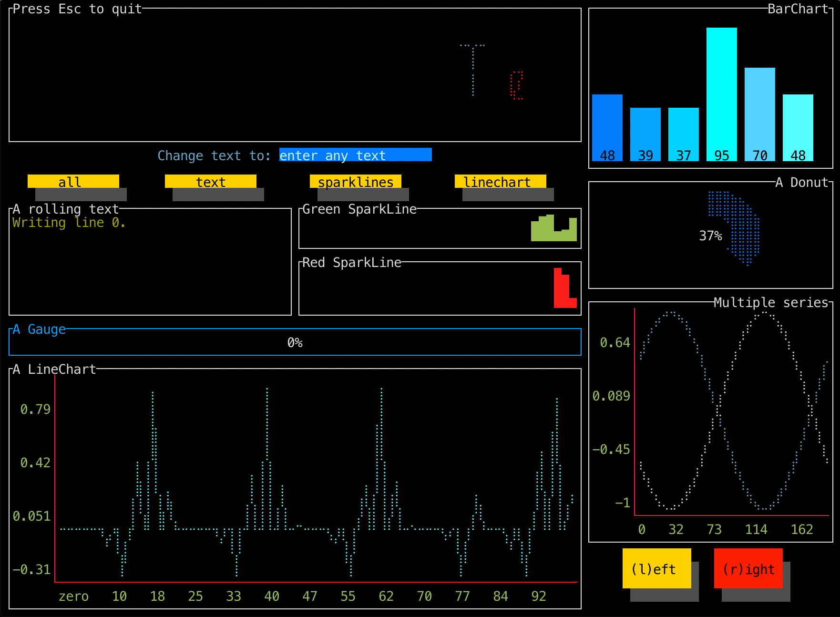Screen dimensions: 840x617
Task: Click the "A Donut" panel title
Action: pos(802,182)
